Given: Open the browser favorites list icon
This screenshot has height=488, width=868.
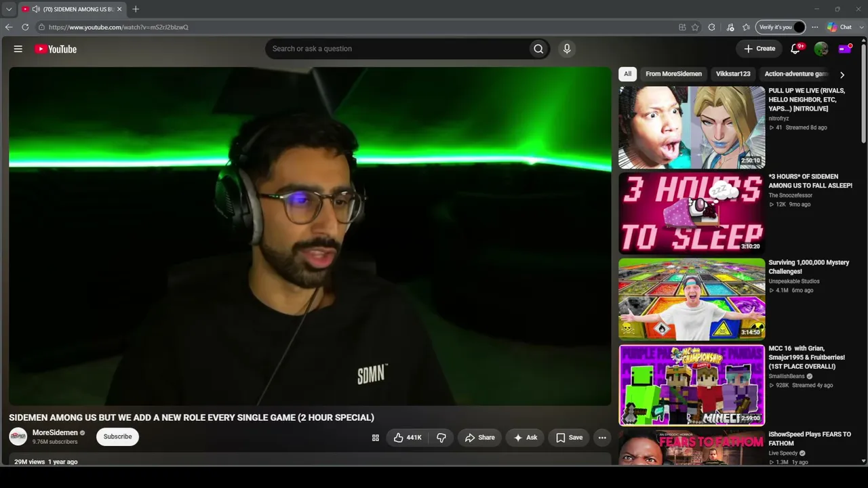Looking at the screenshot, I should coord(746,27).
